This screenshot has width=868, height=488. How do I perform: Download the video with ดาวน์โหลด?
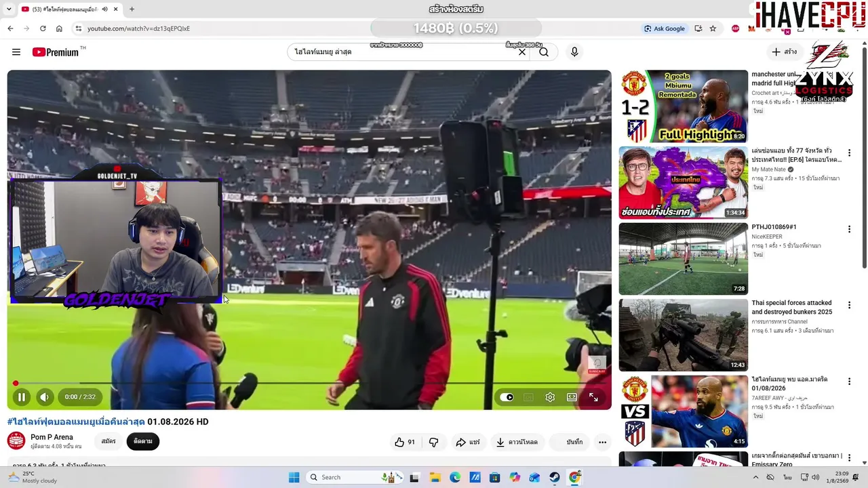[x=517, y=442]
